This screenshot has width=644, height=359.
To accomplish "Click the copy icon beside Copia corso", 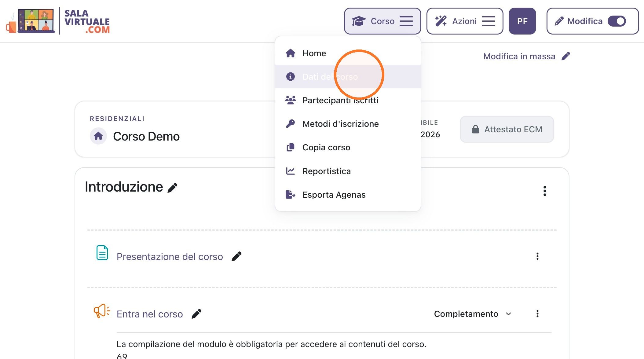I will click(x=290, y=147).
